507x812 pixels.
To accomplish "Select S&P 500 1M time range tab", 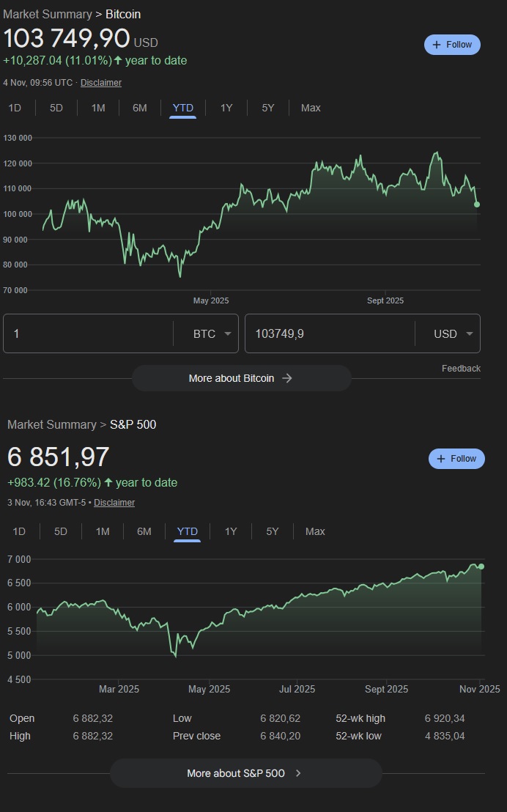I will tap(103, 531).
